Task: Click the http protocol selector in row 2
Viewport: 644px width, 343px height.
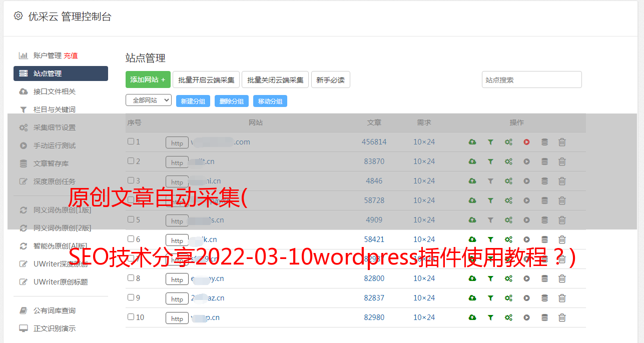Action: (x=177, y=162)
